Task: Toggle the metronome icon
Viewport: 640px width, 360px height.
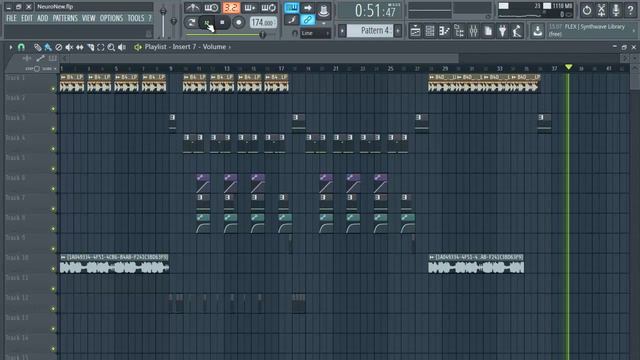Action: 192,8
